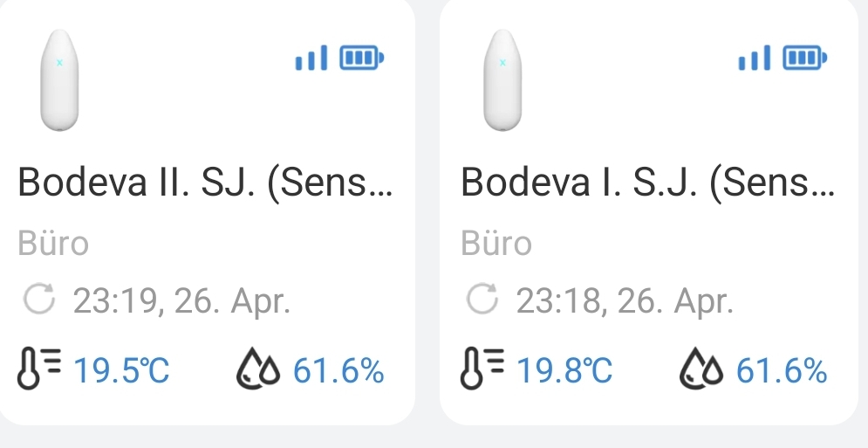
Task: Tap the Büro room label under Bodeva II. SJ.
Action: click(x=53, y=244)
